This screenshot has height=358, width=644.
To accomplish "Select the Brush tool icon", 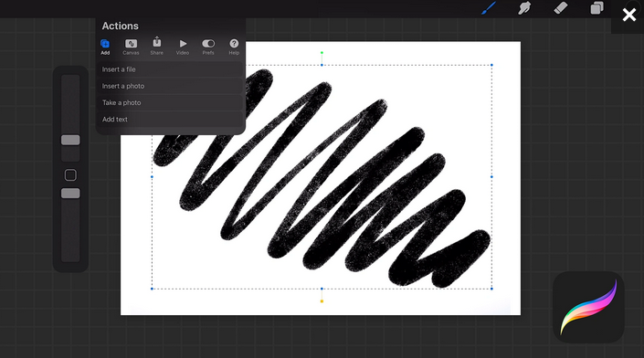I will 489,8.
